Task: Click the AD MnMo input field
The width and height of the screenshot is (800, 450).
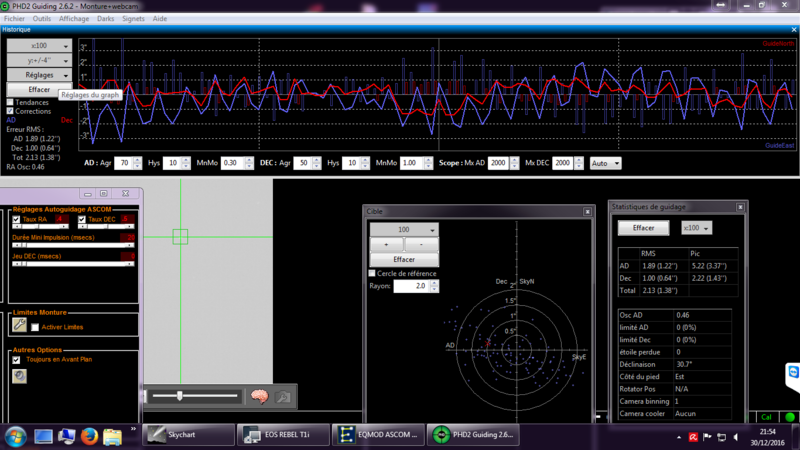Action: coord(233,163)
